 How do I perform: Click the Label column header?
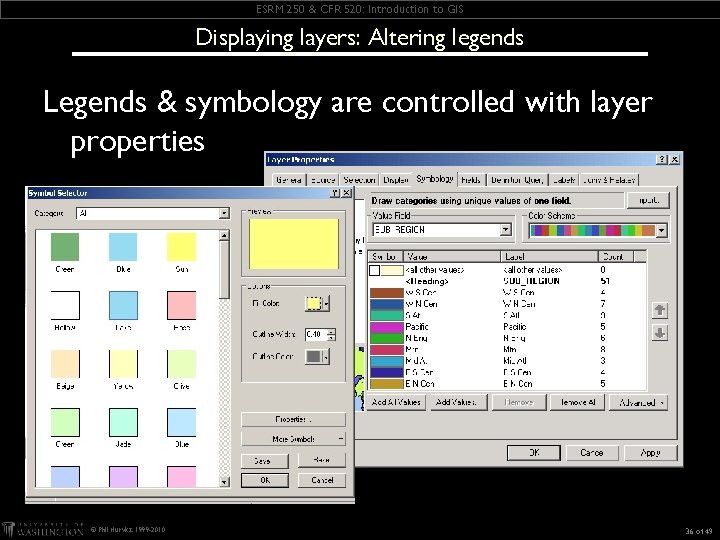(x=549, y=256)
